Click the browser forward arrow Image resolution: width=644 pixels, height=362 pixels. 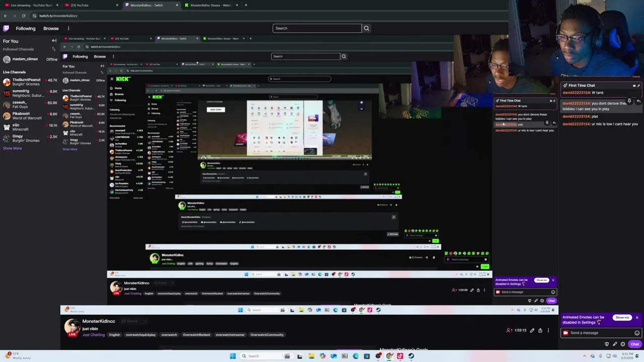(x=15, y=16)
